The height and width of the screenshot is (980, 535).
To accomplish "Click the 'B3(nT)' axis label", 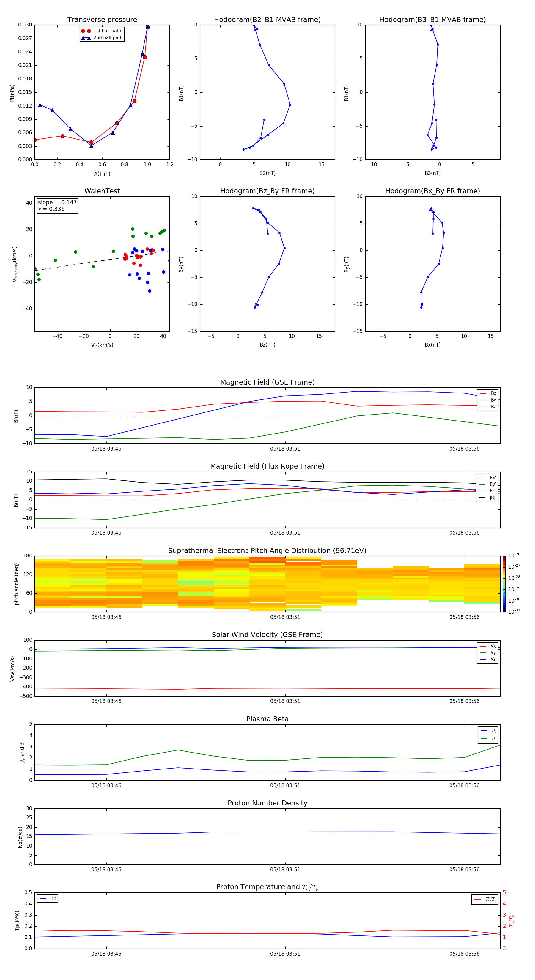I will pyautogui.click(x=432, y=173).
